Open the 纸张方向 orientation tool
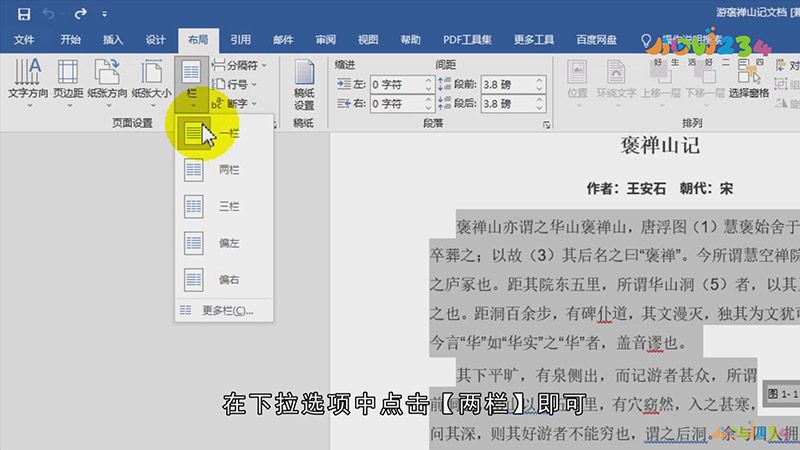Screen dimensions: 800x450 point(107,83)
